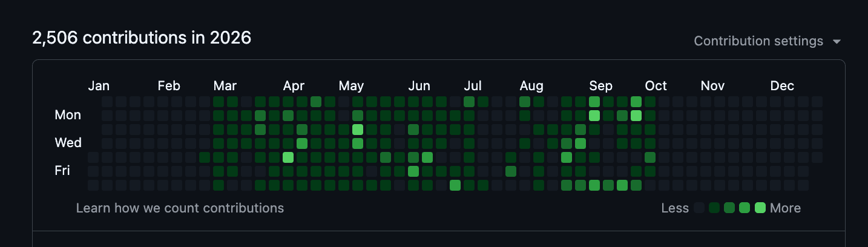Select the Mar month label
This screenshot has height=247, width=868.
tap(225, 86)
